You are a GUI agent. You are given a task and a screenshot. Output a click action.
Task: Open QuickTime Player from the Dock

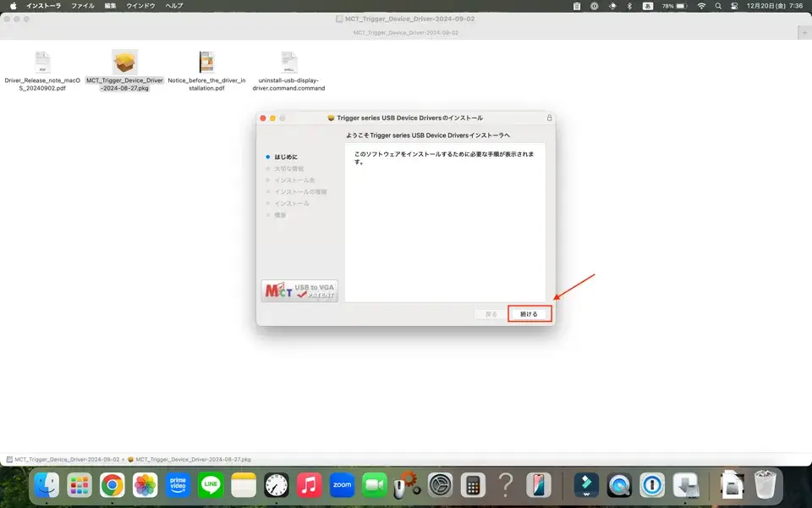619,486
